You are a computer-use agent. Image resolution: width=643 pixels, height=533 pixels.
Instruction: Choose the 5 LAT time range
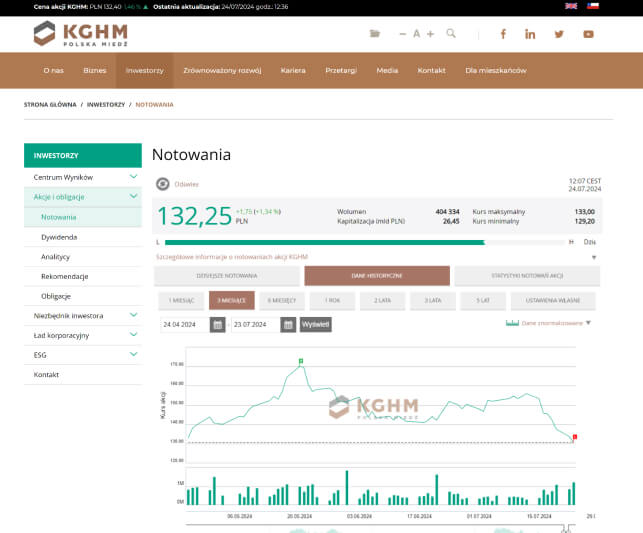(483, 300)
